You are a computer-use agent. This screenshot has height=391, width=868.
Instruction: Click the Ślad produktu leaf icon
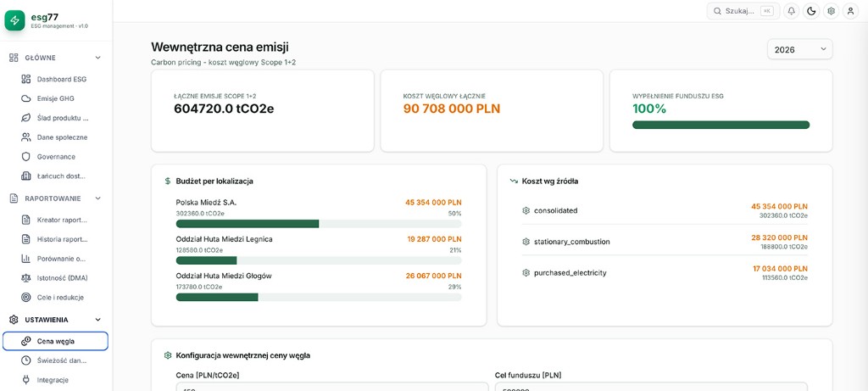25,118
